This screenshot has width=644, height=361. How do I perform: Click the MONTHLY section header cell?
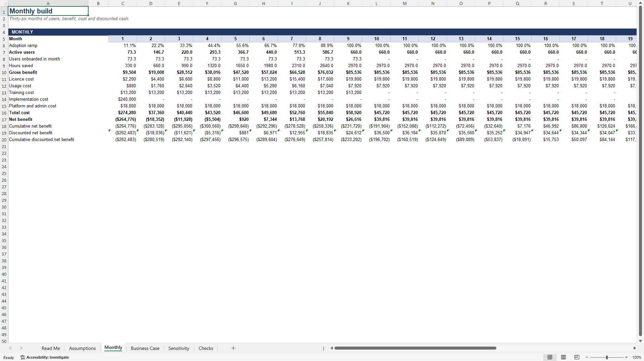48,32
